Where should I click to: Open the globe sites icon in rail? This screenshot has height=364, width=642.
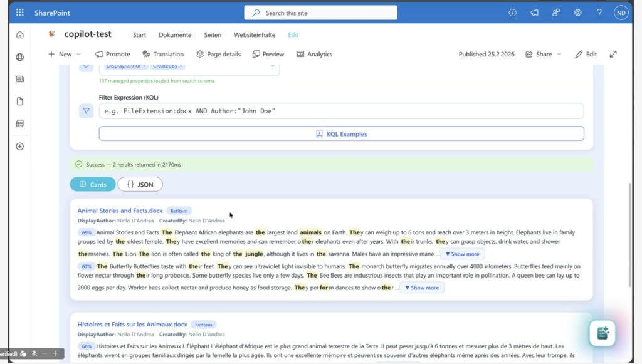point(19,57)
